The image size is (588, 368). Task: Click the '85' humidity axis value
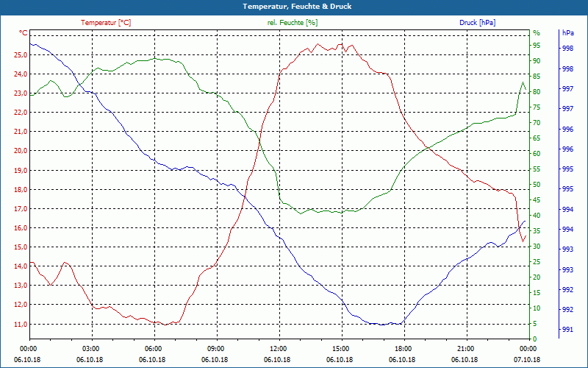537,77
